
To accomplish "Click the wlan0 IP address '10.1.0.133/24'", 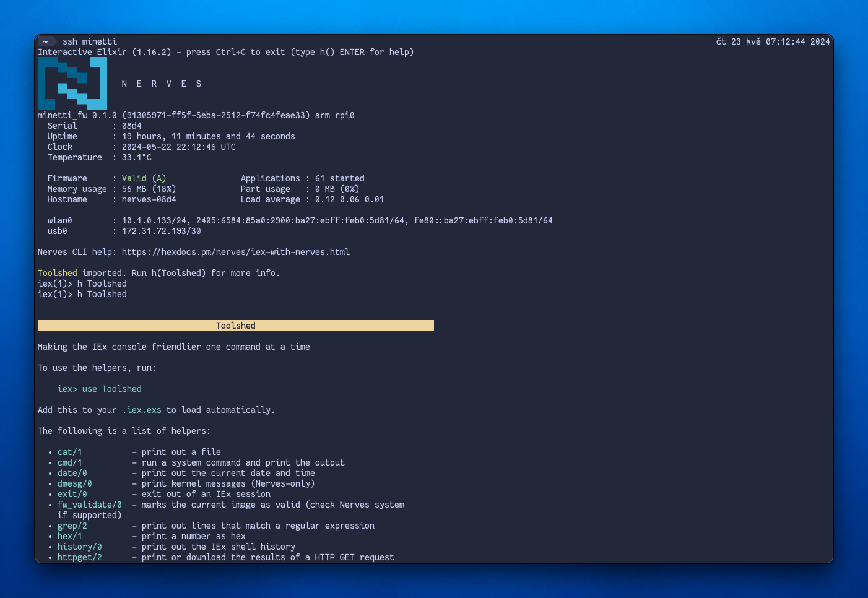I will [x=154, y=220].
